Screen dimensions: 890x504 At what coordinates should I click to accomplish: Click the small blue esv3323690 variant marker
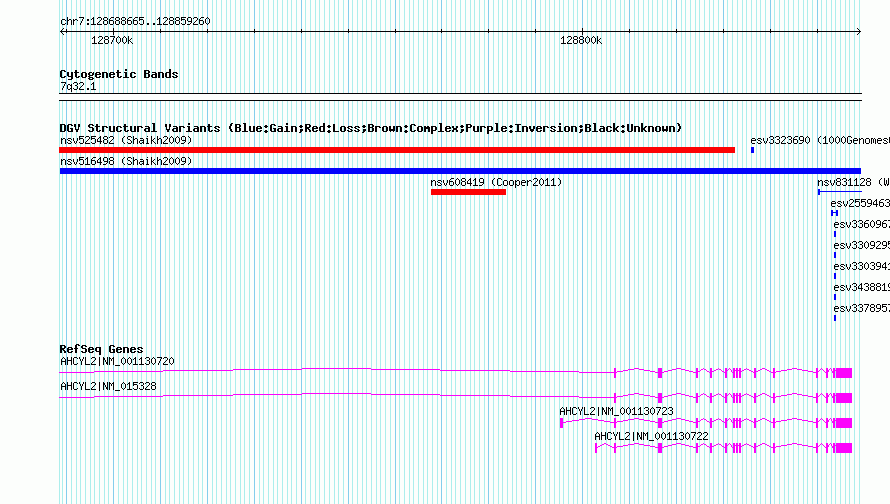click(753, 150)
